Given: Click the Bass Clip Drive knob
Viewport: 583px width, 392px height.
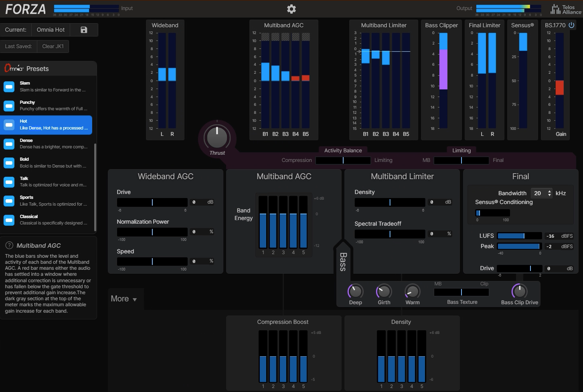Looking at the screenshot, I should (x=519, y=291).
